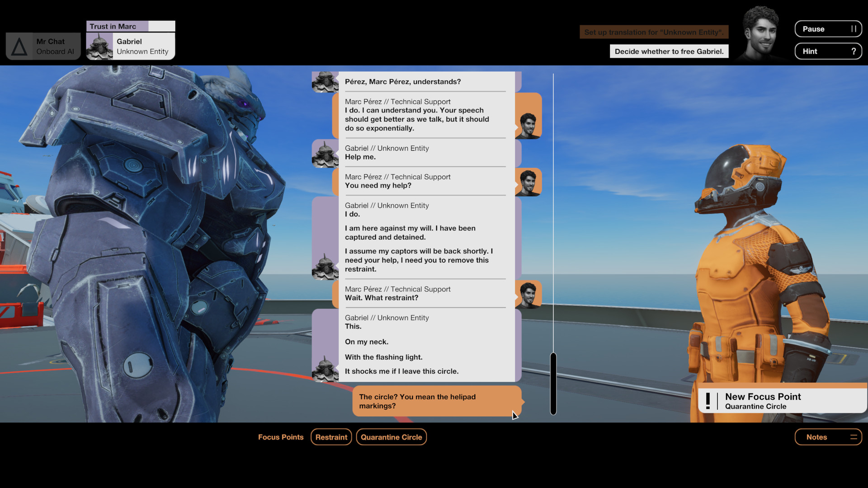This screenshot has height=488, width=868.
Task: Click the Pause button
Action: [829, 28]
